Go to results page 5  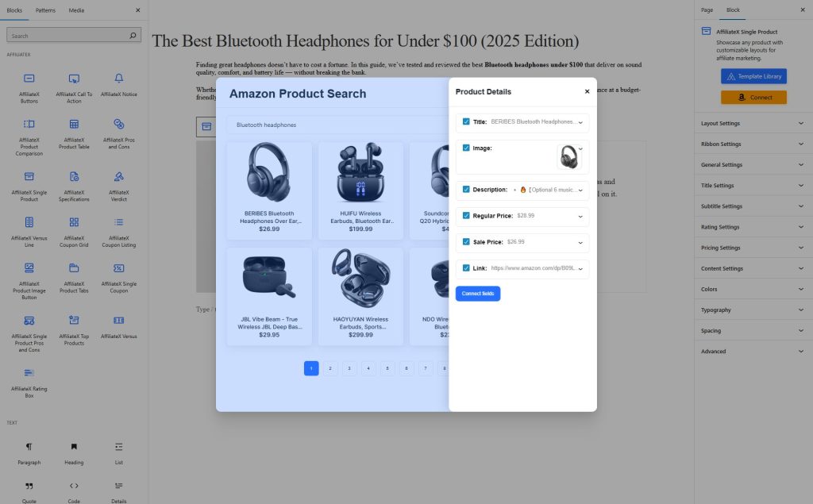(x=387, y=368)
